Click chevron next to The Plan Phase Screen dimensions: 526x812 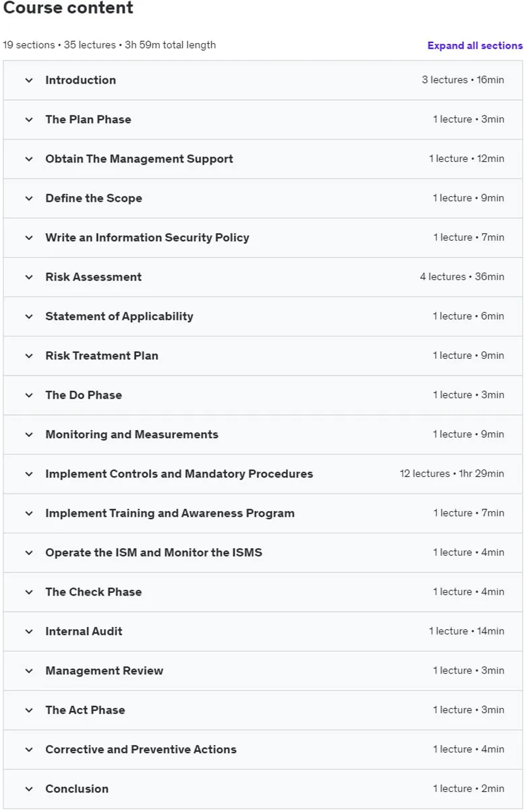[x=29, y=119]
